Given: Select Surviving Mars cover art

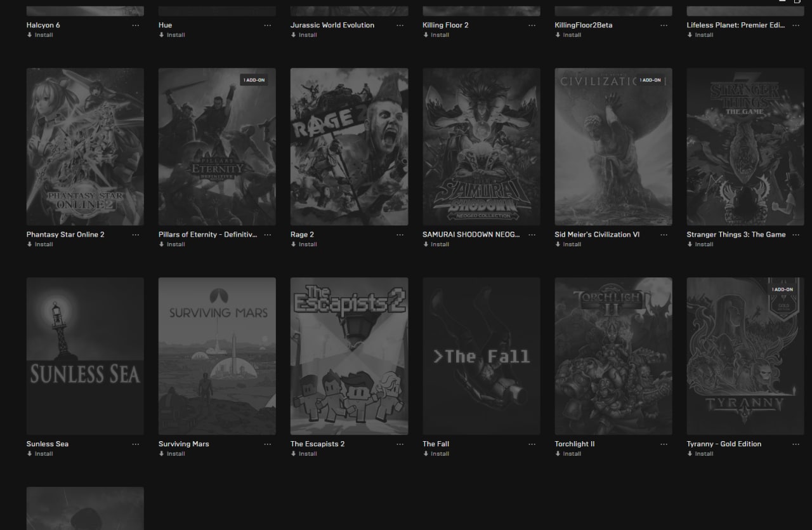Looking at the screenshot, I should pyautogui.click(x=217, y=356).
